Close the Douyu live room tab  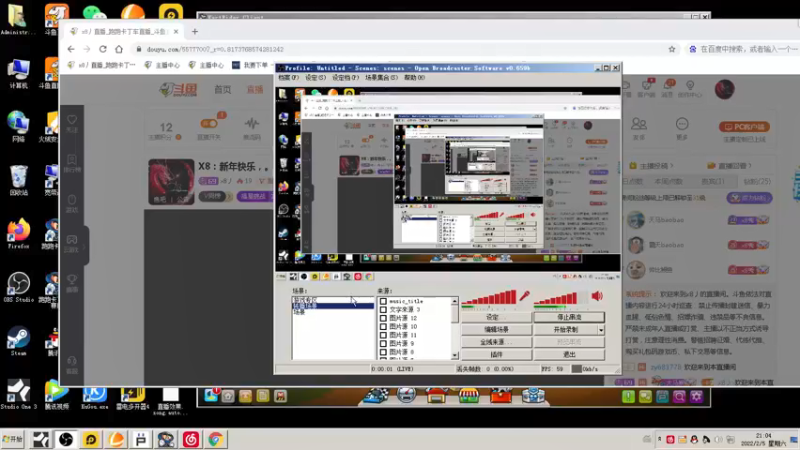point(176,32)
